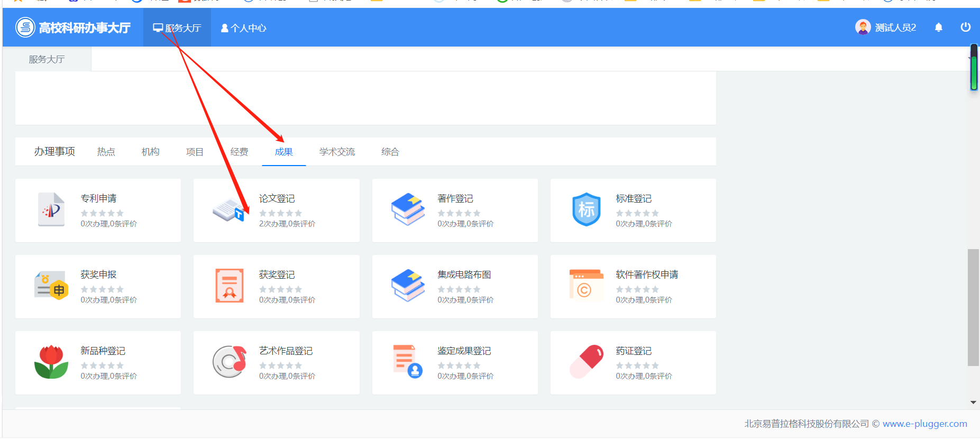Click the five-star rating under 获奖登记
This screenshot has width=980, height=439.
[x=280, y=289]
